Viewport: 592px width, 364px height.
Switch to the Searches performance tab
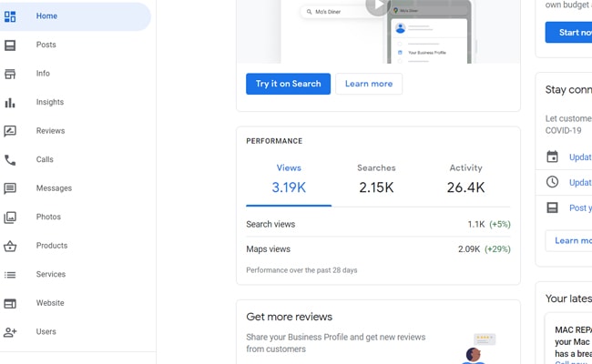(x=376, y=179)
